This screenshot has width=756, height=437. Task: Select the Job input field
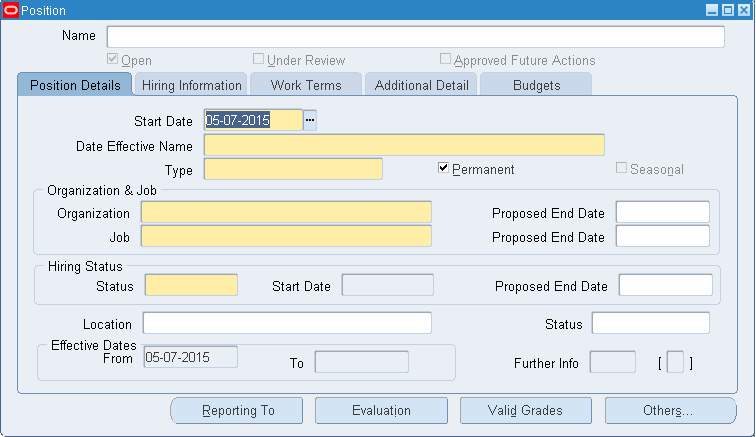click(x=286, y=236)
